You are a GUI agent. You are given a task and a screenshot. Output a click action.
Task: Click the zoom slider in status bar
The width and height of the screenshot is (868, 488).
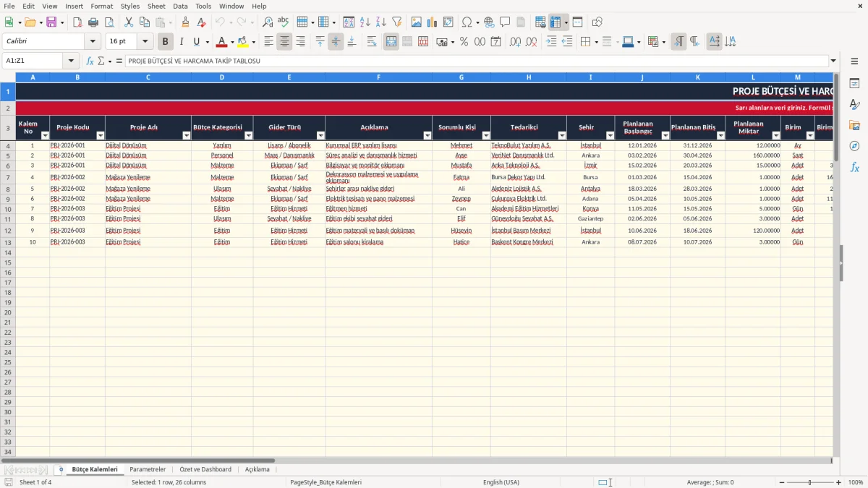[x=810, y=482]
